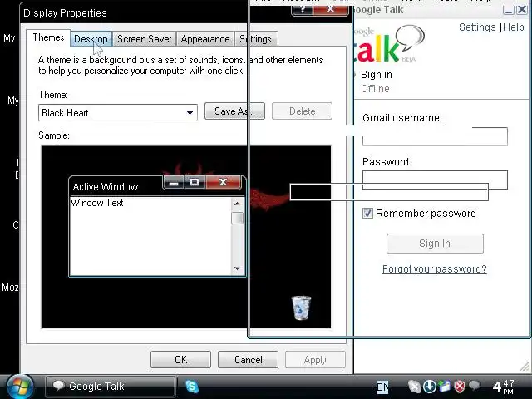532x399 pixels.
Task: Click the Save As button
Action: (x=234, y=111)
